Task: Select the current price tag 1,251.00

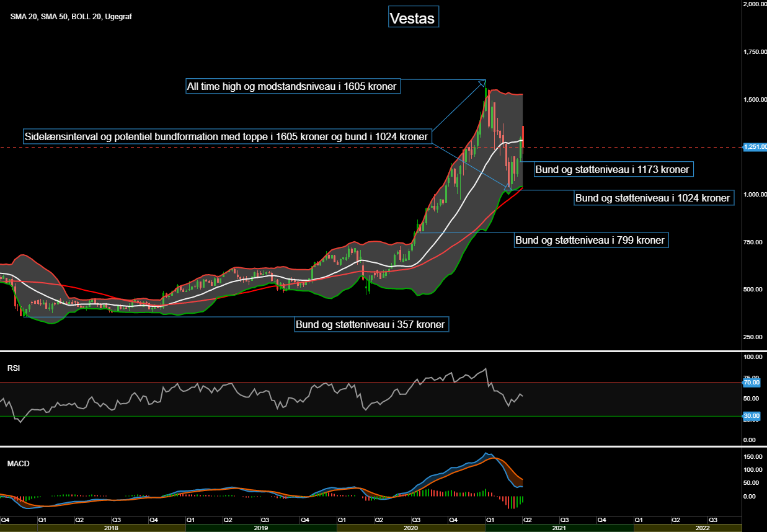Action: (755, 147)
